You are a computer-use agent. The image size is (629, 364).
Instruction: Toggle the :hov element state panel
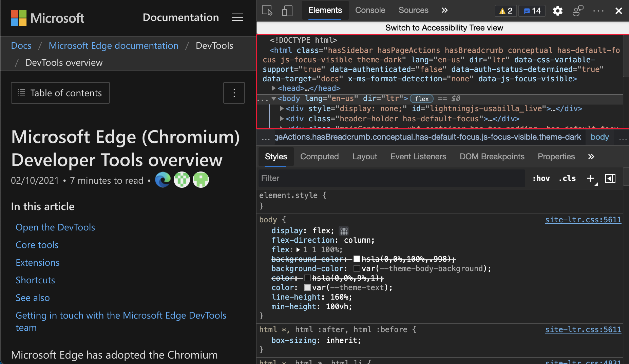541,178
